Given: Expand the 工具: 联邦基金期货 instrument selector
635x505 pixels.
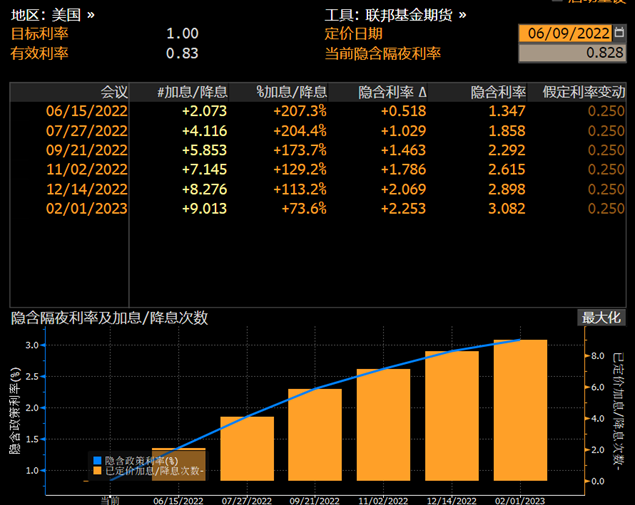Looking at the screenshot, I should (395, 15).
